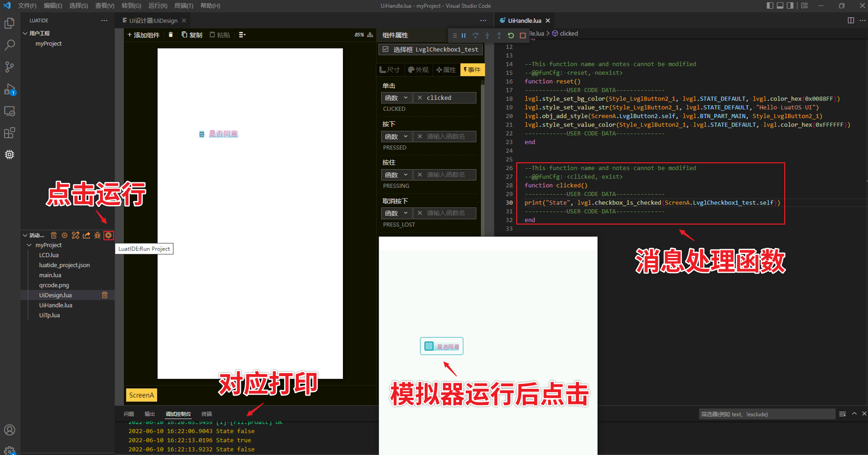Open the 终端 menu in menu bar
Image resolution: width=868 pixels, height=455 pixels.
184,6
